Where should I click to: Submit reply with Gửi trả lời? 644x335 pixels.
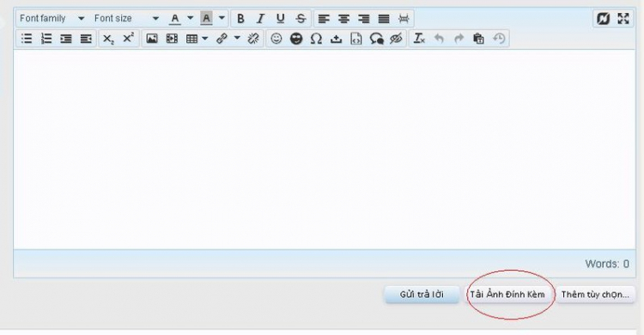click(422, 295)
